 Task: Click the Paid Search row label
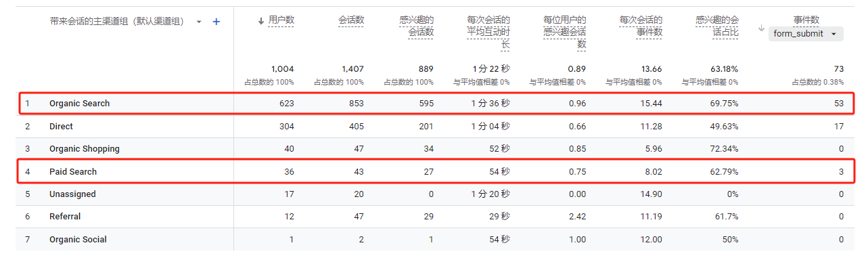(x=73, y=172)
